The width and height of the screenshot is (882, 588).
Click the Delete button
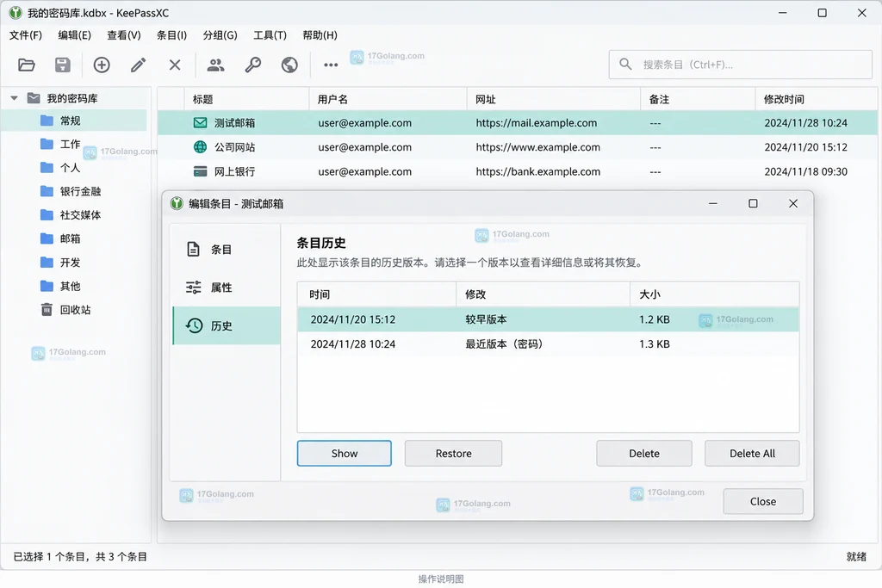[644, 453]
